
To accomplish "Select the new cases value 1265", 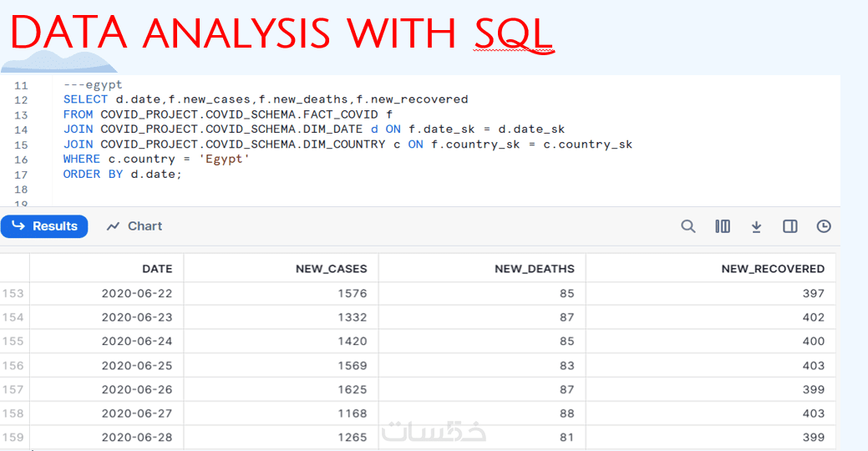I will (353, 437).
